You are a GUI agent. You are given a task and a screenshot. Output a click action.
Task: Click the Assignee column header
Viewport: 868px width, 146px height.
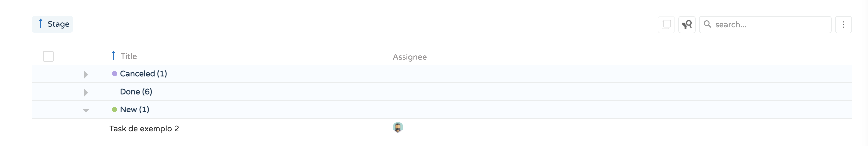409,57
